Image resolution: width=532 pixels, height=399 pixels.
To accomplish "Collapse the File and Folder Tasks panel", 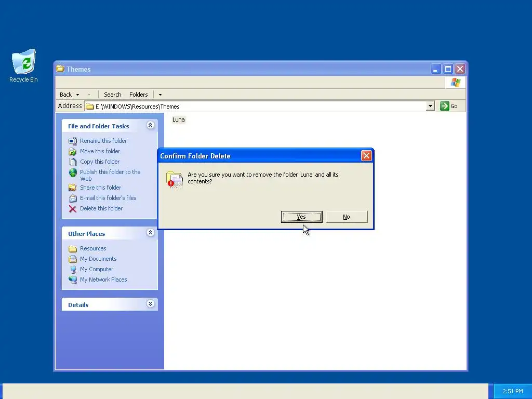I will [150, 125].
